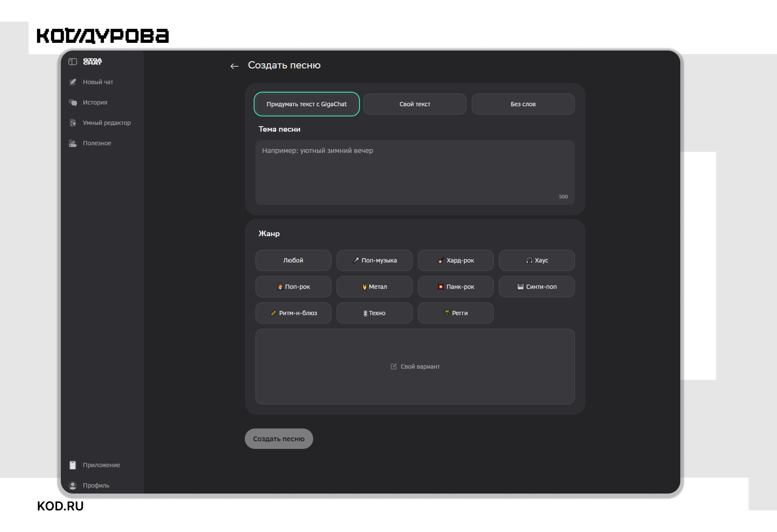Select the Ритм-н-блюз genre
Image resolution: width=777 pixels, height=532 pixels.
point(293,313)
